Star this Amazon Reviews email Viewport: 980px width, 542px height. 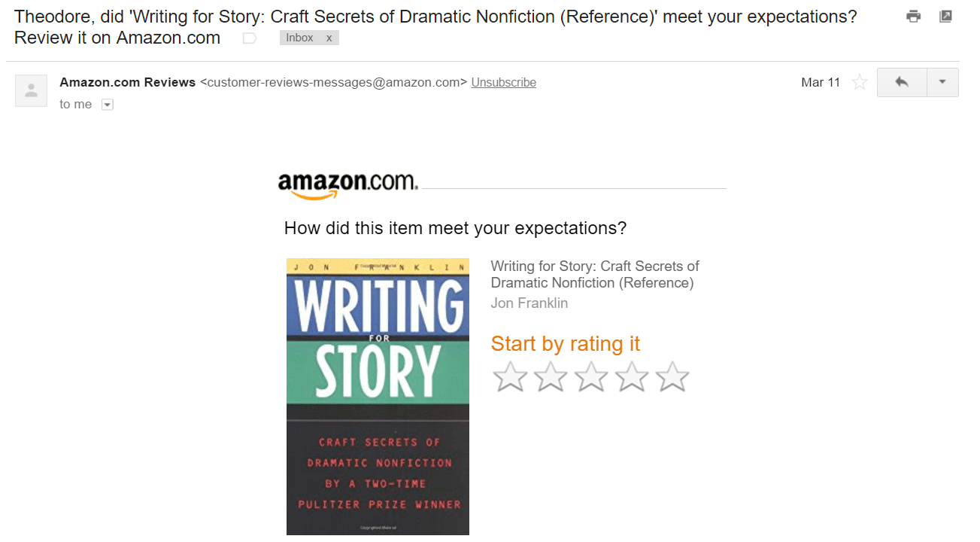click(859, 83)
